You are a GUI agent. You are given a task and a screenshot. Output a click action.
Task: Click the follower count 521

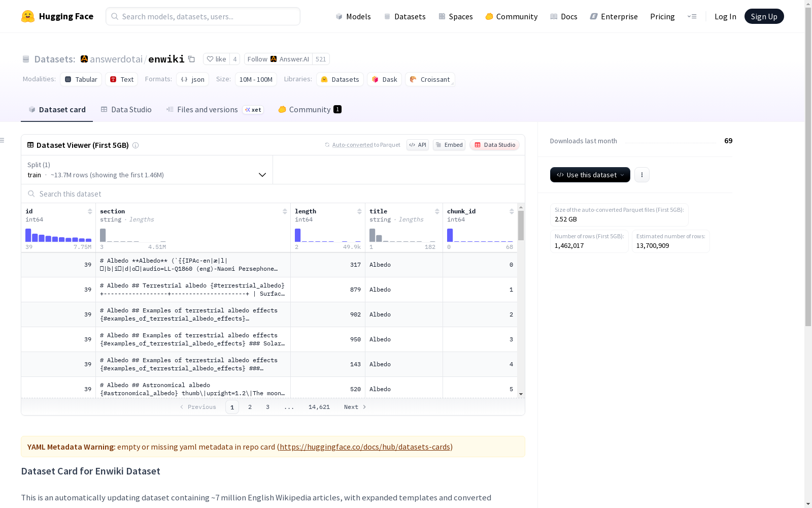point(321,59)
